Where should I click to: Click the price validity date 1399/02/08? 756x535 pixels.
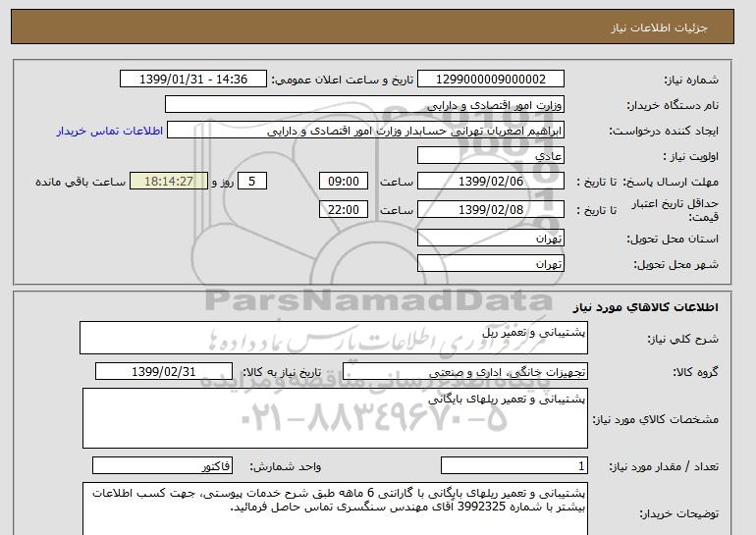coord(490,209)
